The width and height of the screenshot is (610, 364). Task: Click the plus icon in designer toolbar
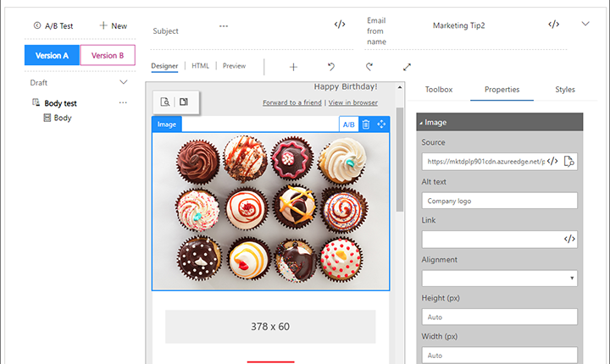pyautogui.click(x=293, y=66)
